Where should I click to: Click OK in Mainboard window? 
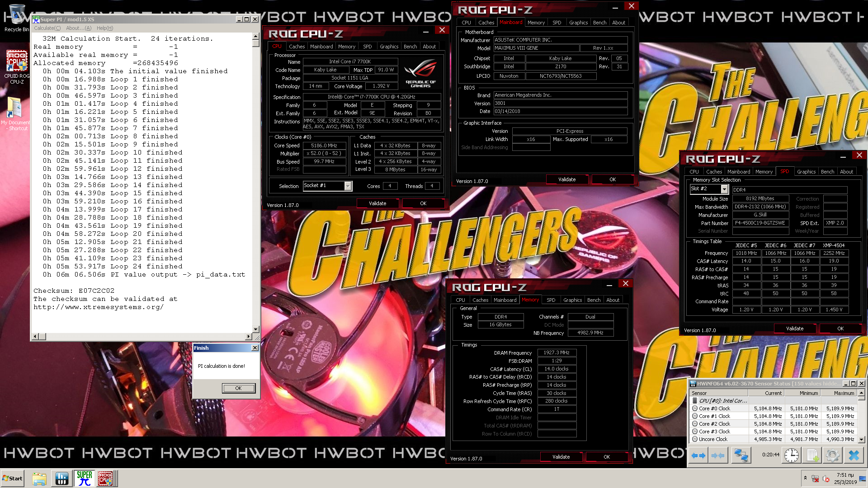[613, 179]
